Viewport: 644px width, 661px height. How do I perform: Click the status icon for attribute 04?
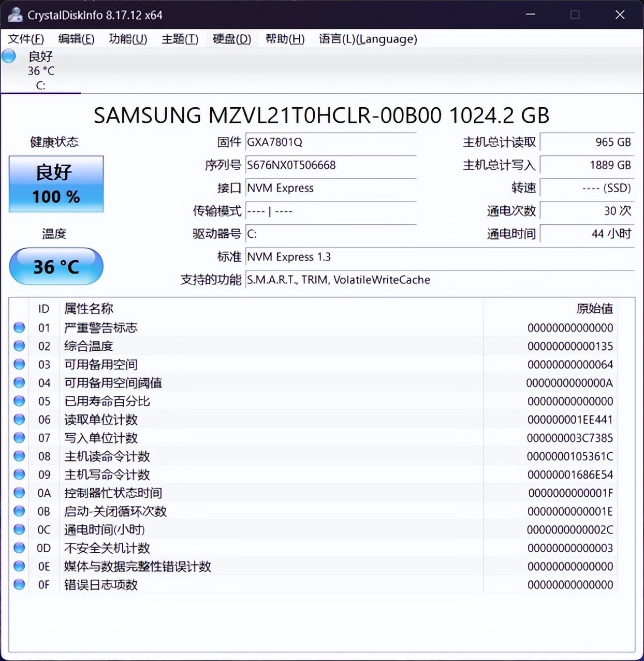(19, 382)
